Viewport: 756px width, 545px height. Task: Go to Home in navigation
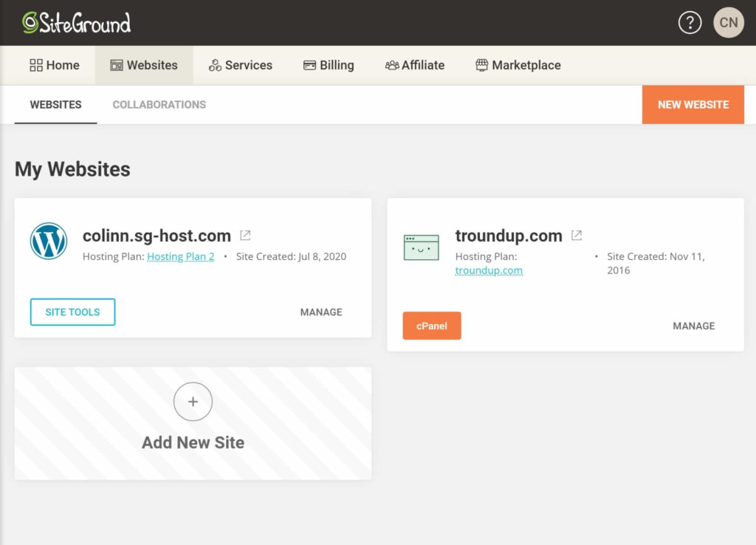[55, 65]
